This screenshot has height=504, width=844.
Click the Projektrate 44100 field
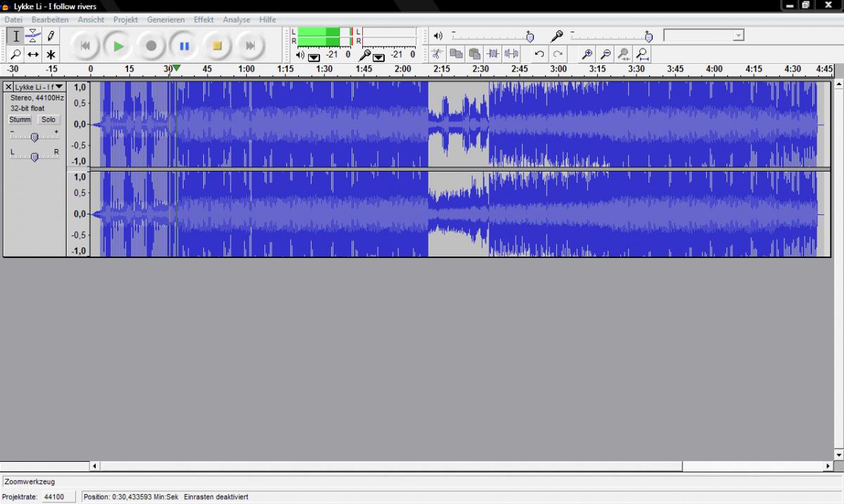(x=54, y=497)
